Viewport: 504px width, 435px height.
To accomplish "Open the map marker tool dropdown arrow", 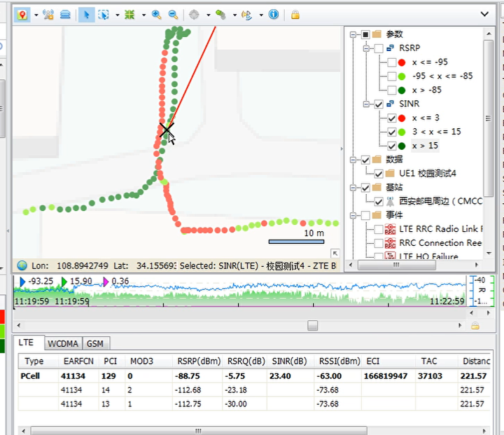I will pos(35,15).
